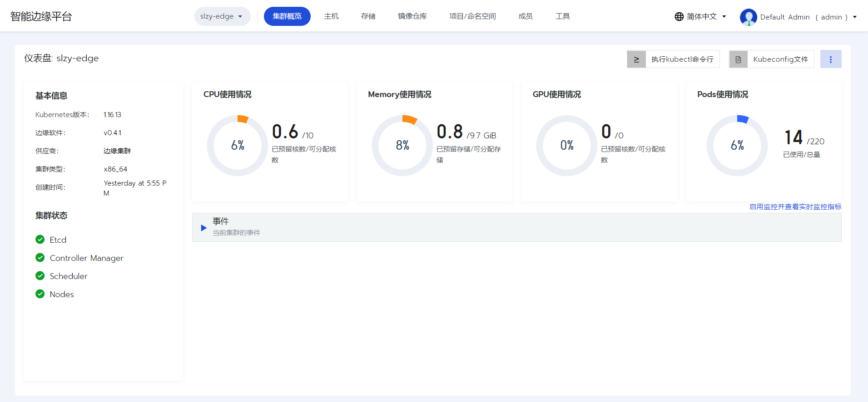Expand the 事件 events panel triangle

pyautogui.click(x=203, y=228)
